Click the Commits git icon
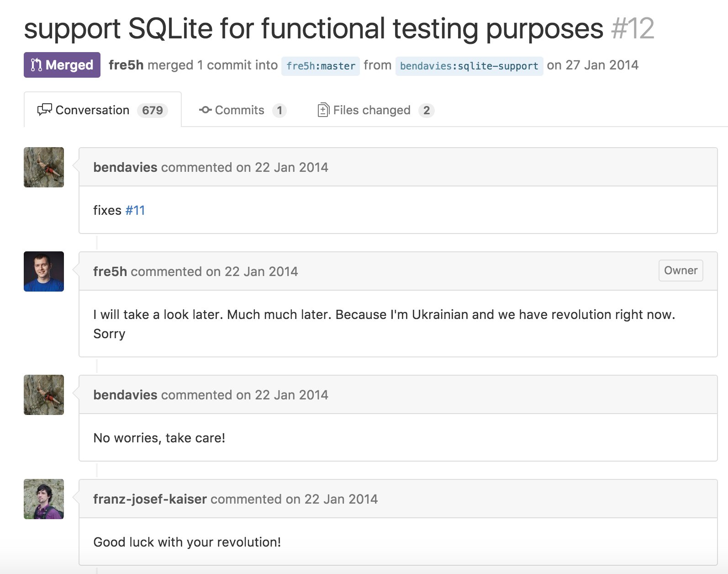Image resolution: width=728 pixels, height=574 pixels. click(x=205, y=110)
